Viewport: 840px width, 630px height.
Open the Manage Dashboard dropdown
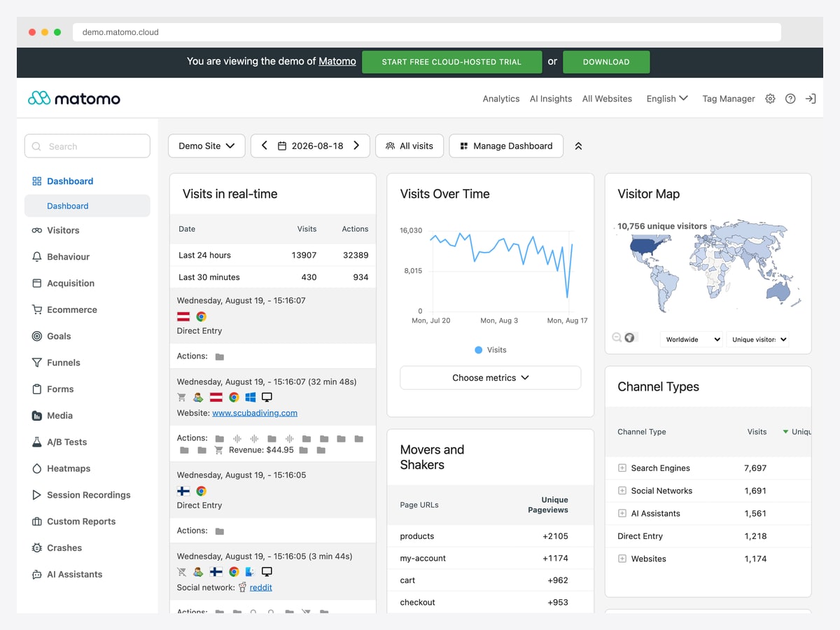pyautogui.click(x=506, y=146)
